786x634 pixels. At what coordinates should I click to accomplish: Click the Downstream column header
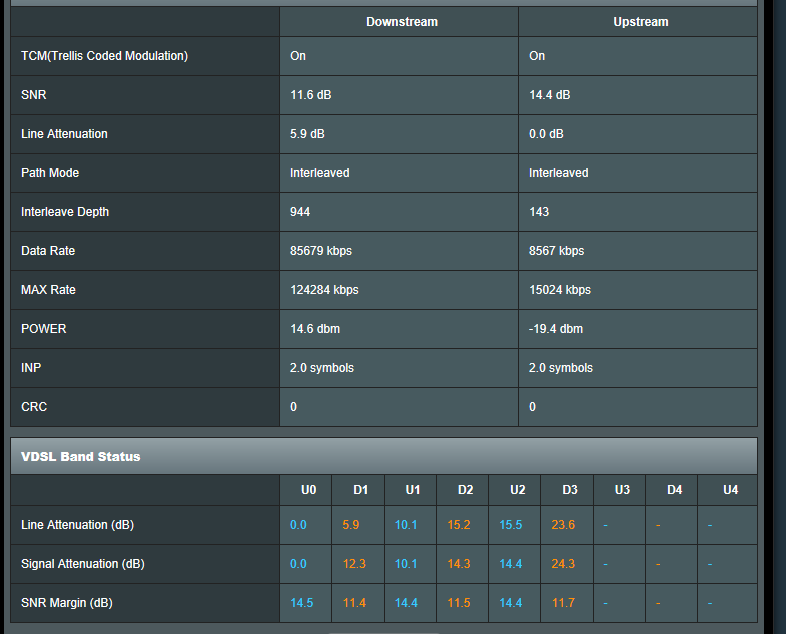[x=401, y=22]
